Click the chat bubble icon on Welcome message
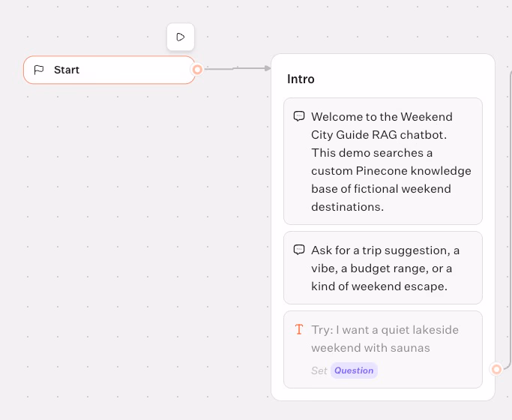The width and height of the screenshot is (512, 420). pyautogui.click(x=299, y=116)
